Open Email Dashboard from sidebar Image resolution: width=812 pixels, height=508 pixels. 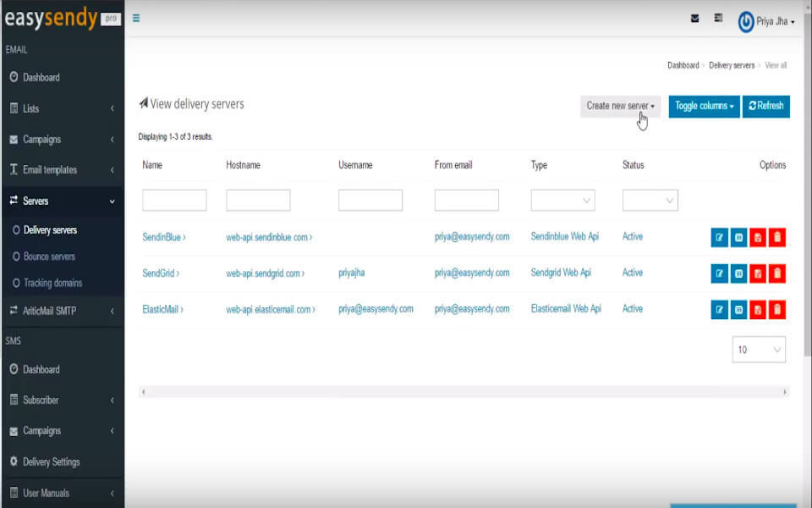tap(62, 78)
